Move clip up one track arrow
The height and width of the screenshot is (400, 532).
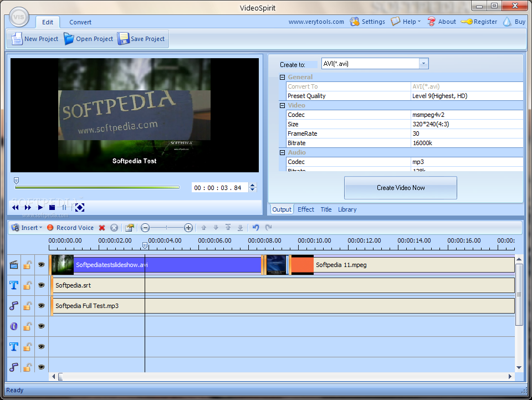[203, 228]
